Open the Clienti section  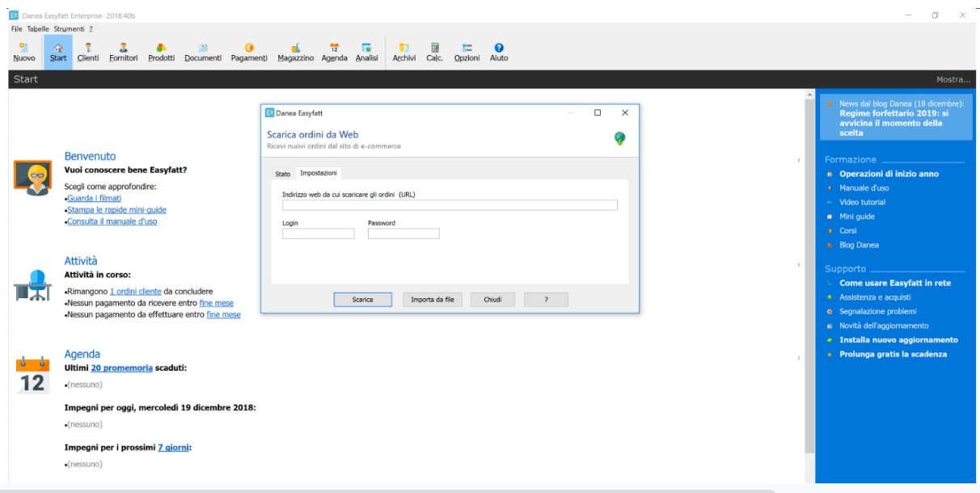pos(88,52)
